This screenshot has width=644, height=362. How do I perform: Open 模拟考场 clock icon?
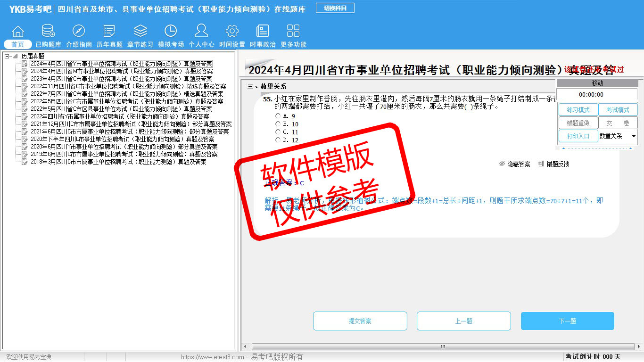171,32
